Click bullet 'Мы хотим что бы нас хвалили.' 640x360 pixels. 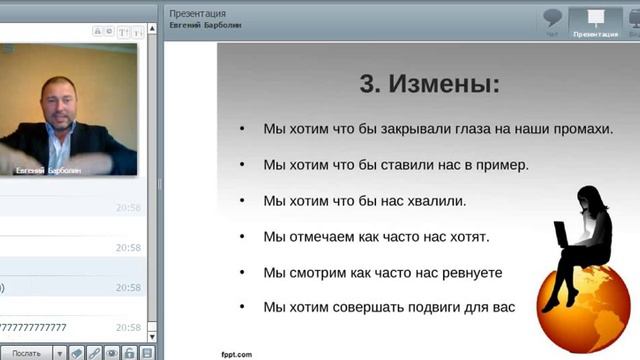pyautogui.click(x=364, y=201)
